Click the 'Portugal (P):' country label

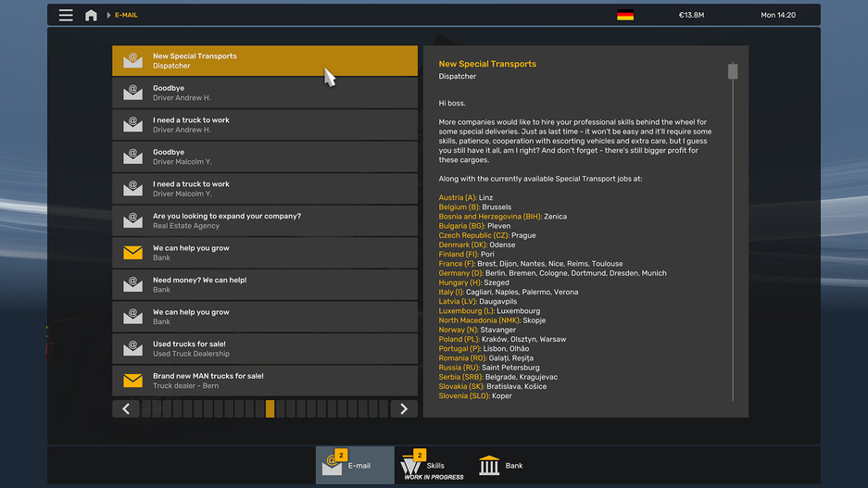(459, 349)
